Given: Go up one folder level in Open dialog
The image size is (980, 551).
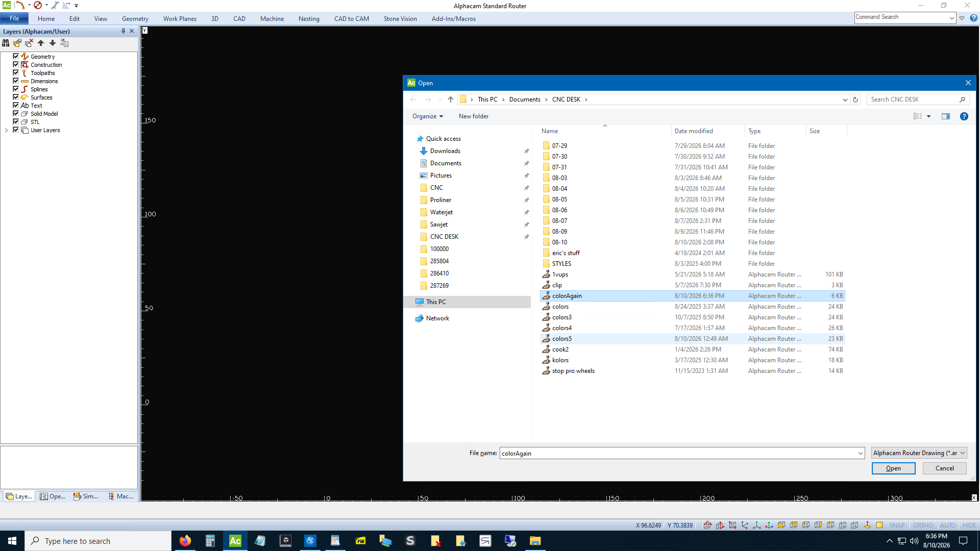Looking at the screenshot, I should [450, 99].
